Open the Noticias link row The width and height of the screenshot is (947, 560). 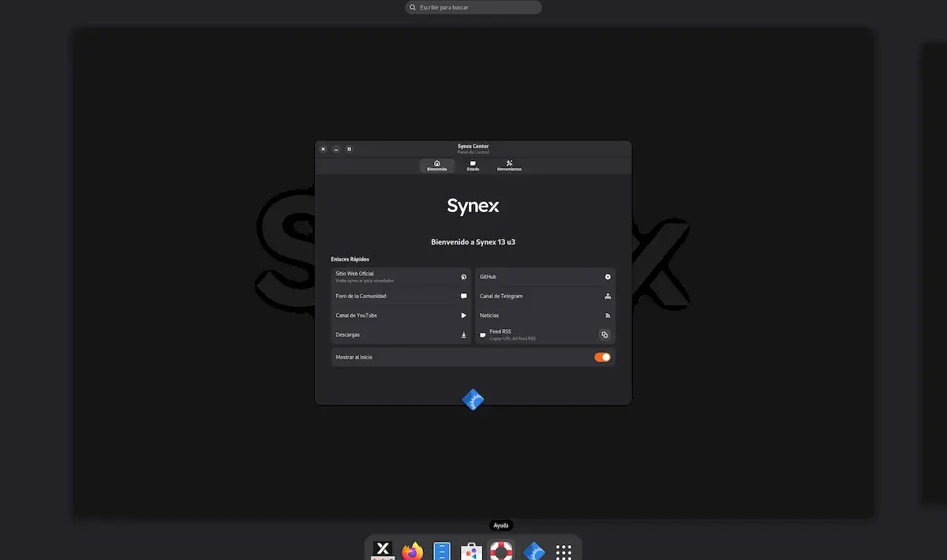click(x=545, y=315)
